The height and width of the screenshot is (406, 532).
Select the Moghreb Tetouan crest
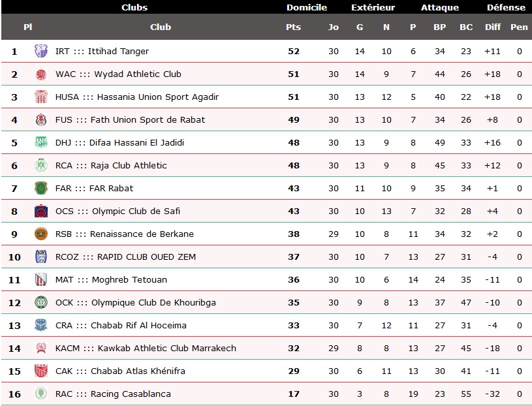click(x=41, y=280)
